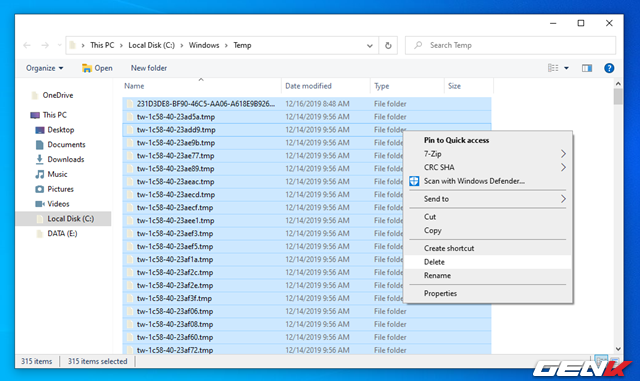Choose Rename from the context menu
Screen dimensions: 640x381
[x=488, y=276]
